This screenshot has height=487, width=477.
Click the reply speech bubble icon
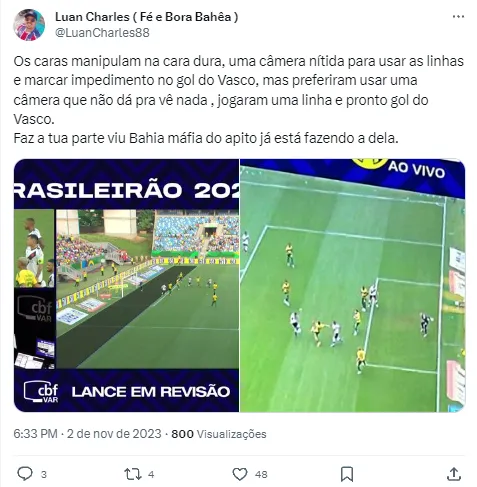pos(25,474)
